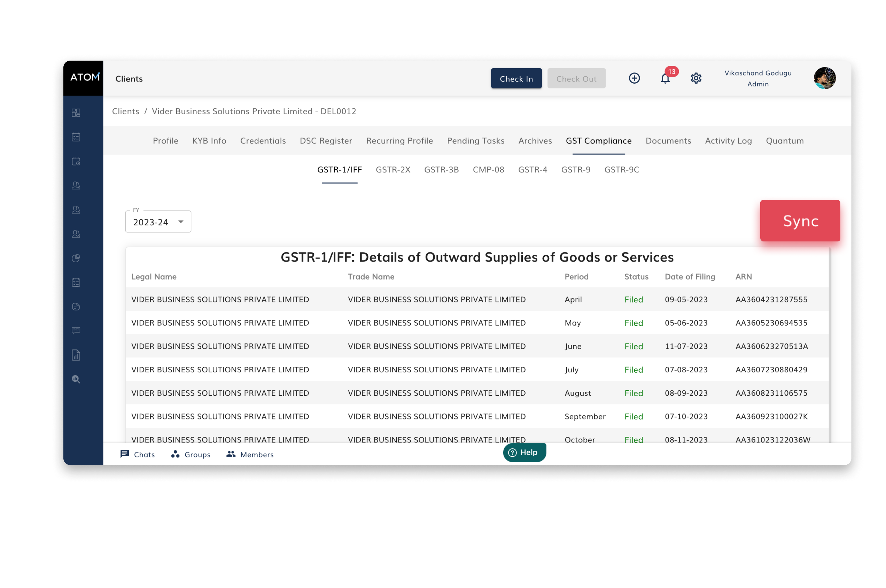
Task: Open the Help button
Action: [x=525, y=453]
